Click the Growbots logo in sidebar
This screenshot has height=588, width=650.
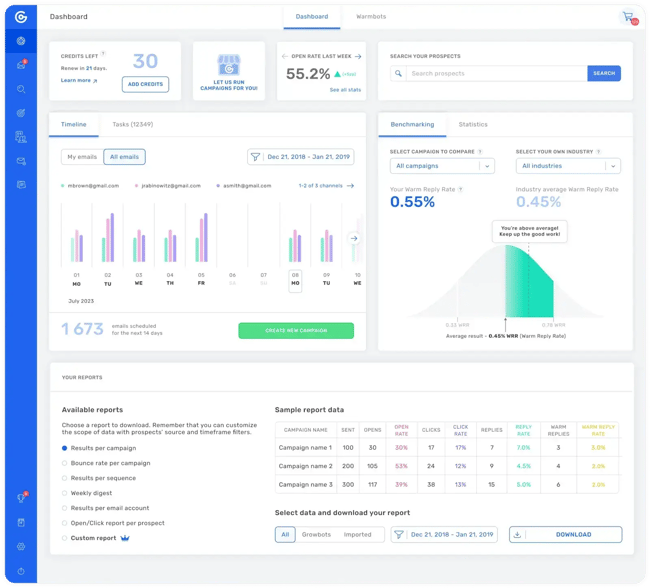(21, 17)
